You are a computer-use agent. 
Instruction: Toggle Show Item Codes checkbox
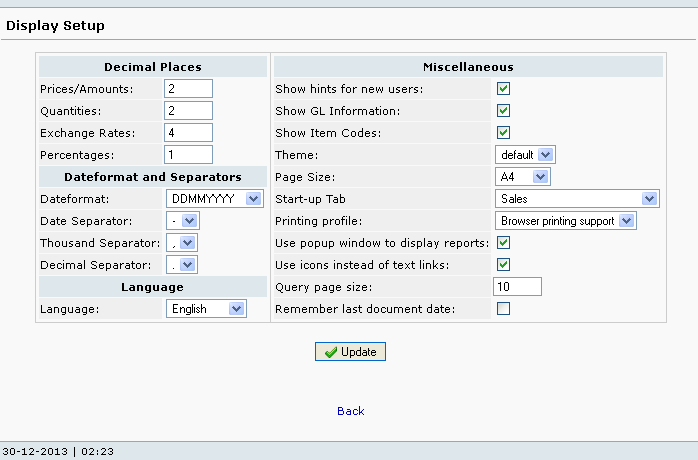click(504, 132)
